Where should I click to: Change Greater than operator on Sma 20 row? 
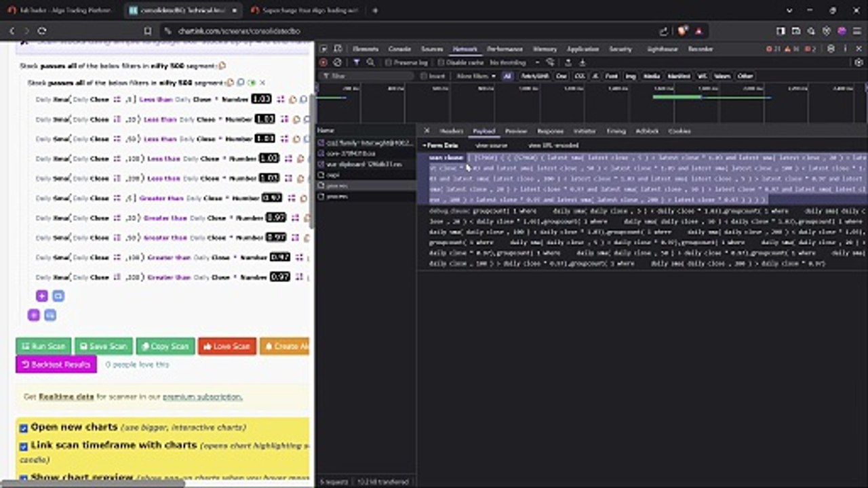coord(165,218)
